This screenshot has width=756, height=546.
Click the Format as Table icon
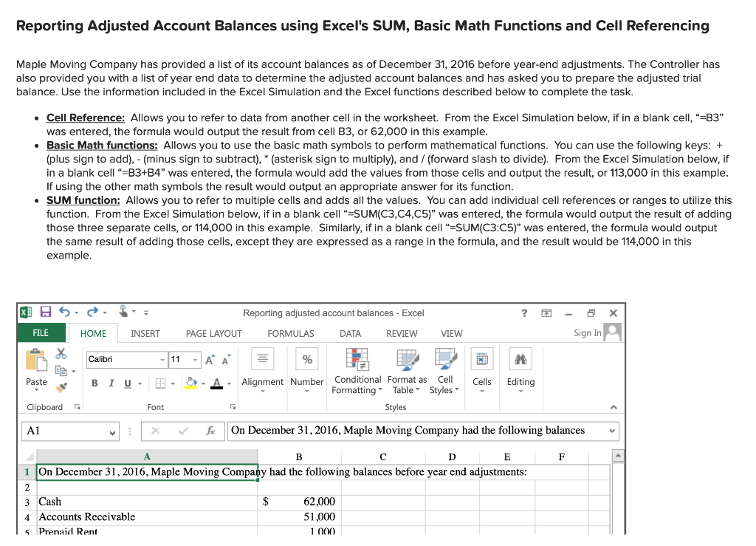point(407,359)
